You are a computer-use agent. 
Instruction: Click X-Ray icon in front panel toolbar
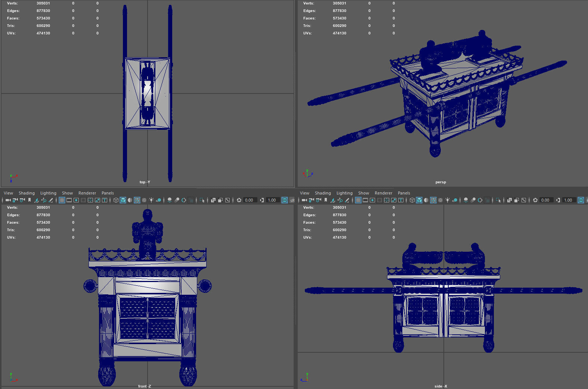213,200
